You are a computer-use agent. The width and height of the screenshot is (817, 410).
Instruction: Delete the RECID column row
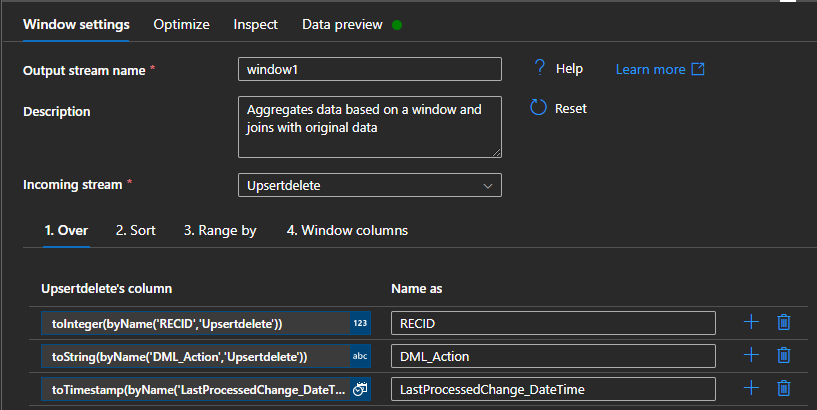coord(784,322)
